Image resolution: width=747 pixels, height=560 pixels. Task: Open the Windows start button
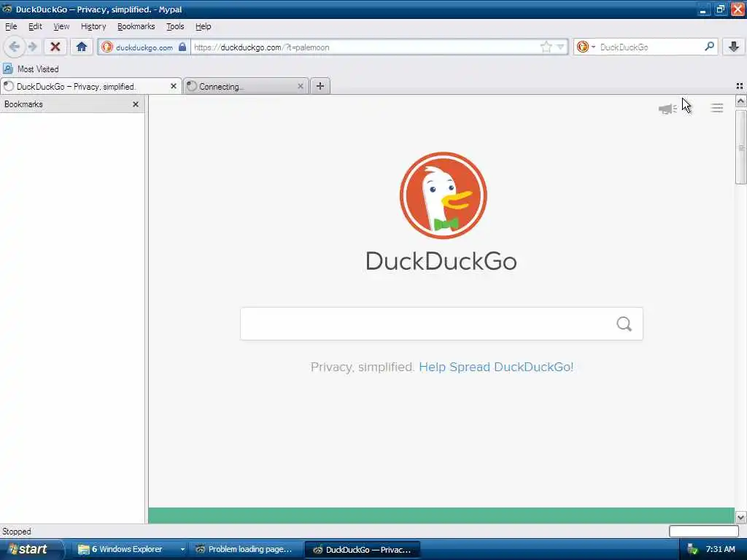[x=31, y=549]
